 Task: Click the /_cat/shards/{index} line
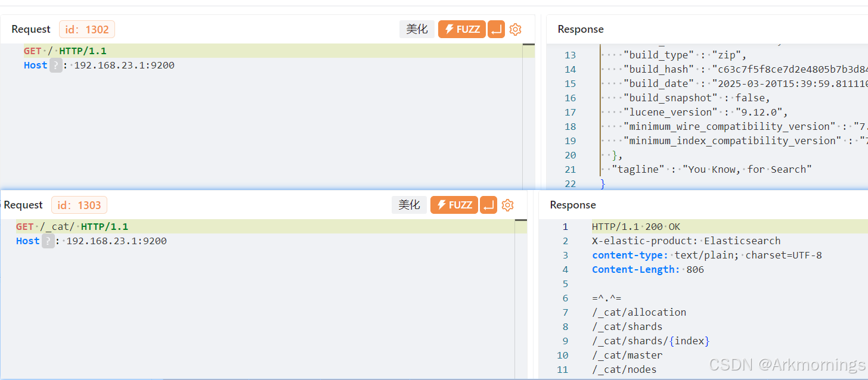pyautogui.click(x=651, y=341)
